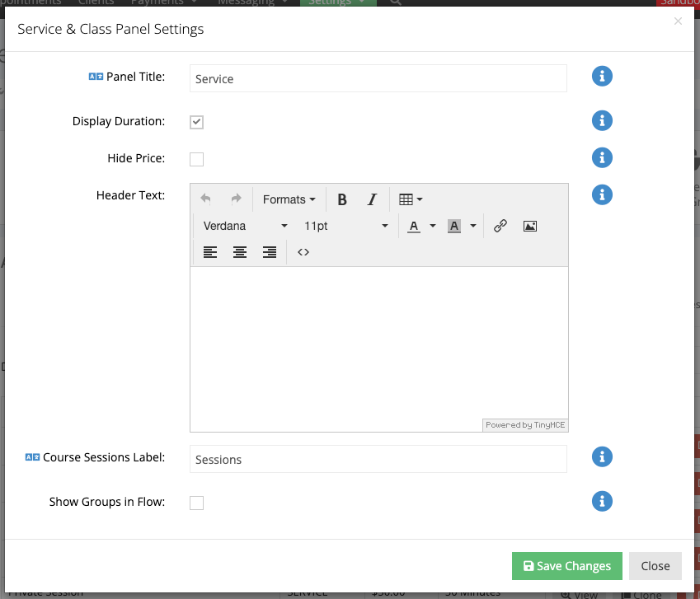Show info for Course Sessions Label
This screenshot has height=599, width=700.
click(x=602, y=456)
